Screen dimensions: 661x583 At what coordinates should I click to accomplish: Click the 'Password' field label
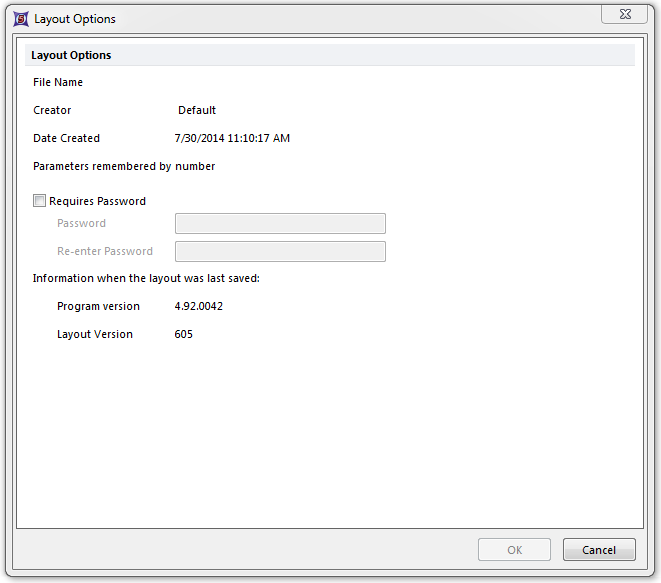pos(81,223)
